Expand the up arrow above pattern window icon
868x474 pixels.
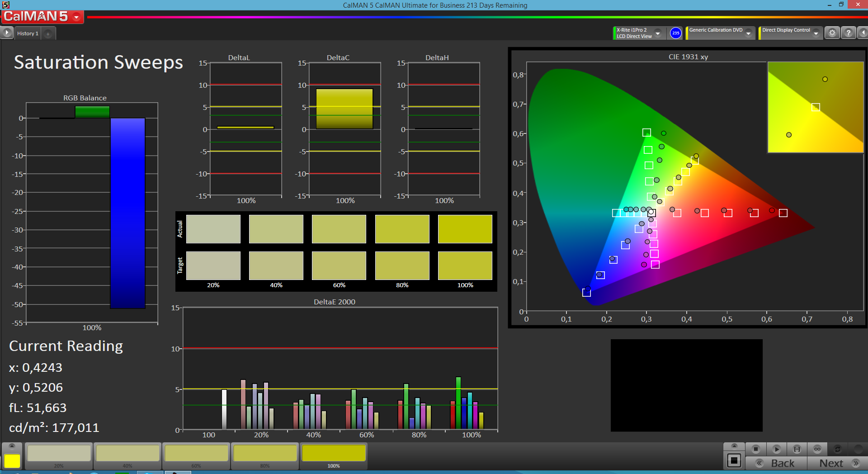click(734, 446)
